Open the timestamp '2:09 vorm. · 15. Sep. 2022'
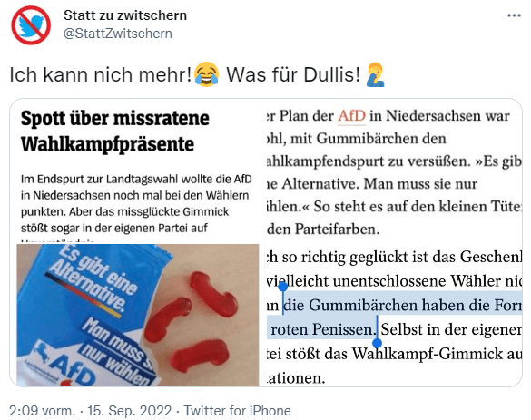The image size is (531, 420). click(x=91, y=411)
